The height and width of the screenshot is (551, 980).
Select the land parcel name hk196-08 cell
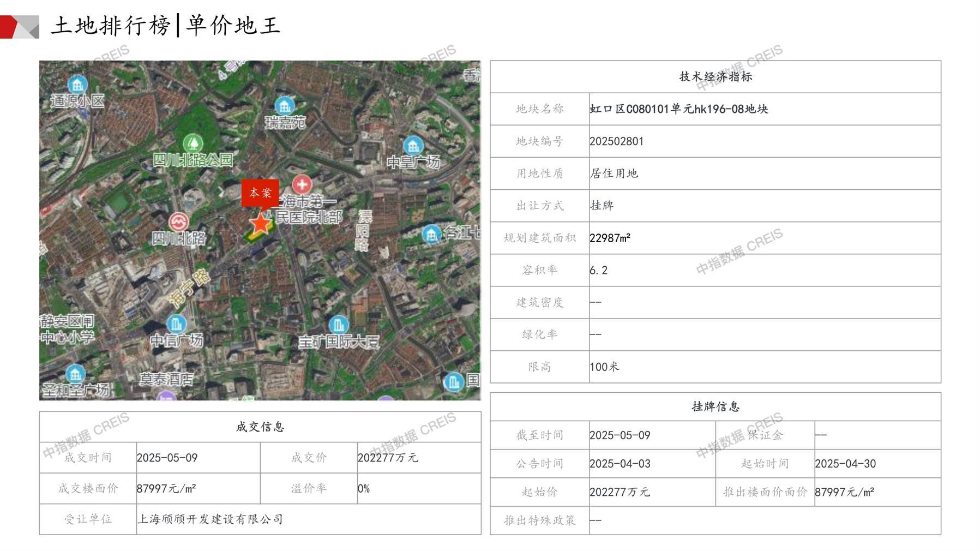point(678,109)
